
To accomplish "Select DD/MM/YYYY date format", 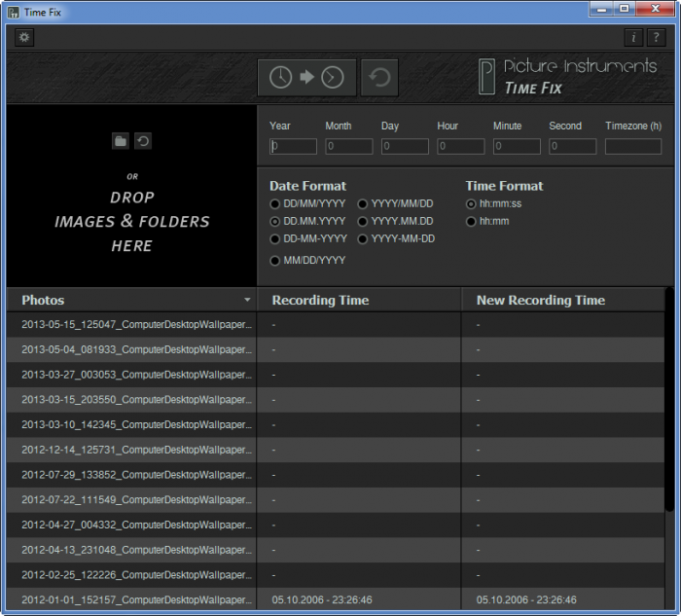I will click(x=276, y=204).
